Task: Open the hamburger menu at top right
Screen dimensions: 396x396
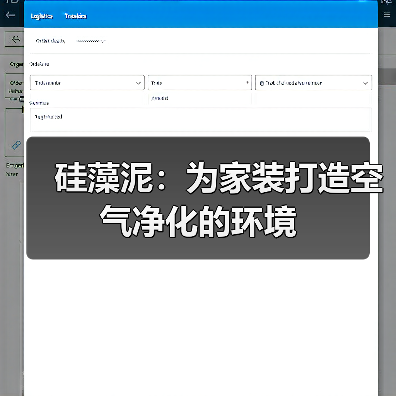Action: pos(387,15)
